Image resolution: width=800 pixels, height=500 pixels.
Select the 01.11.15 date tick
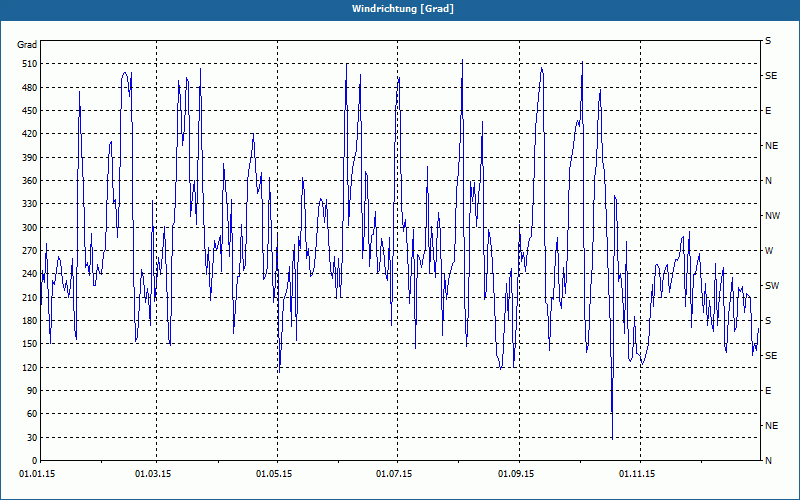[x=637, y=474]
